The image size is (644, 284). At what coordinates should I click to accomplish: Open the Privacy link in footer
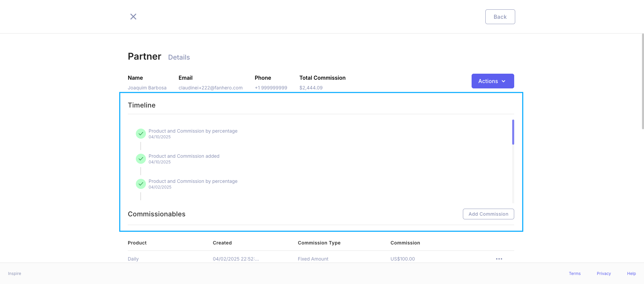[604, 274]
